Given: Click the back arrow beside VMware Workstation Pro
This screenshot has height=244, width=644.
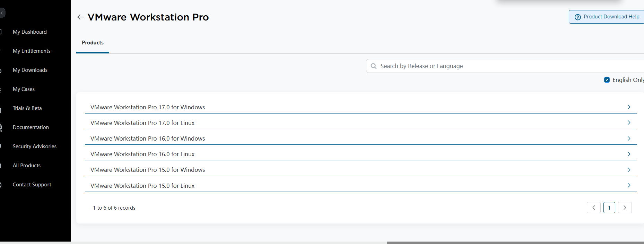Looking at the screenshot, I should point(80,17).
